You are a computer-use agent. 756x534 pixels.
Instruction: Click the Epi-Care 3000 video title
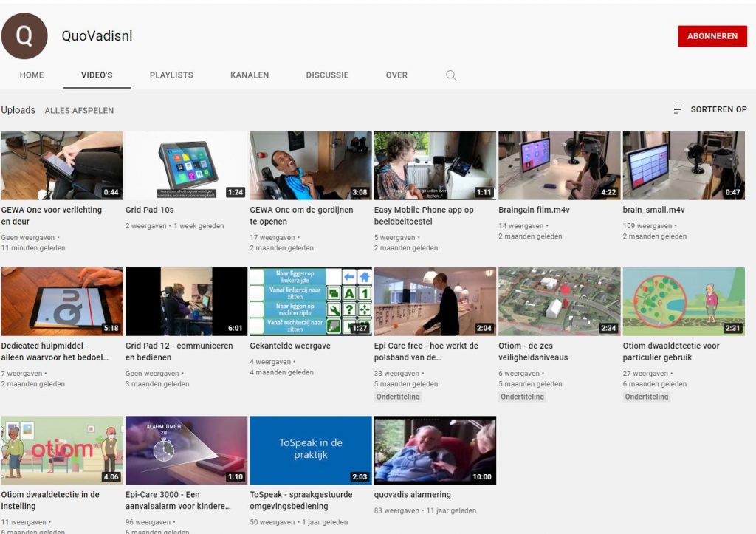(178, 500)
